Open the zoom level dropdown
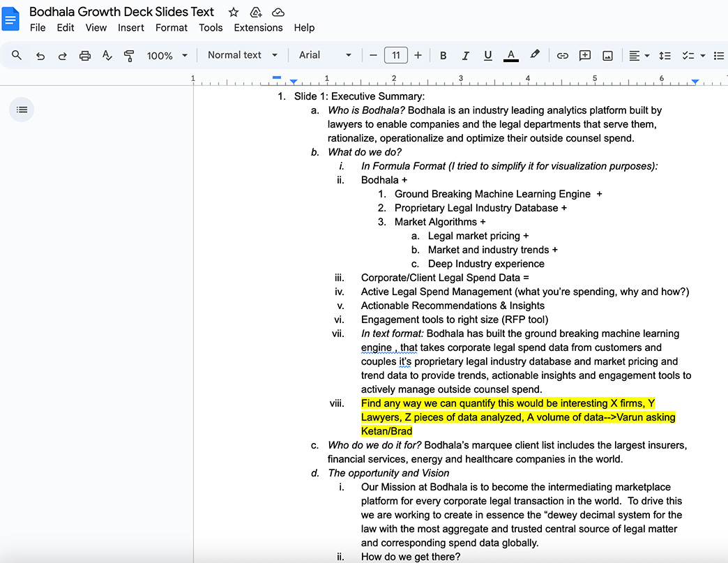Viewport: 728px width, 563px height. (167, 56)
